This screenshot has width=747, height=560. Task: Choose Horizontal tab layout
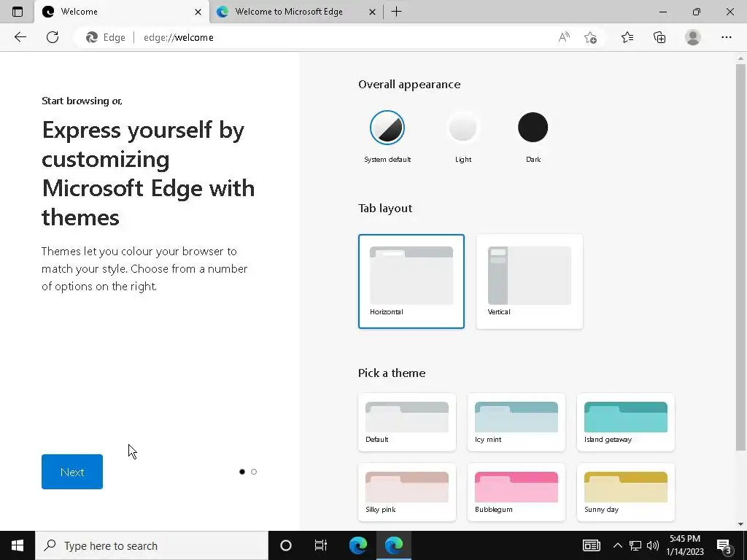coord(411,281)
